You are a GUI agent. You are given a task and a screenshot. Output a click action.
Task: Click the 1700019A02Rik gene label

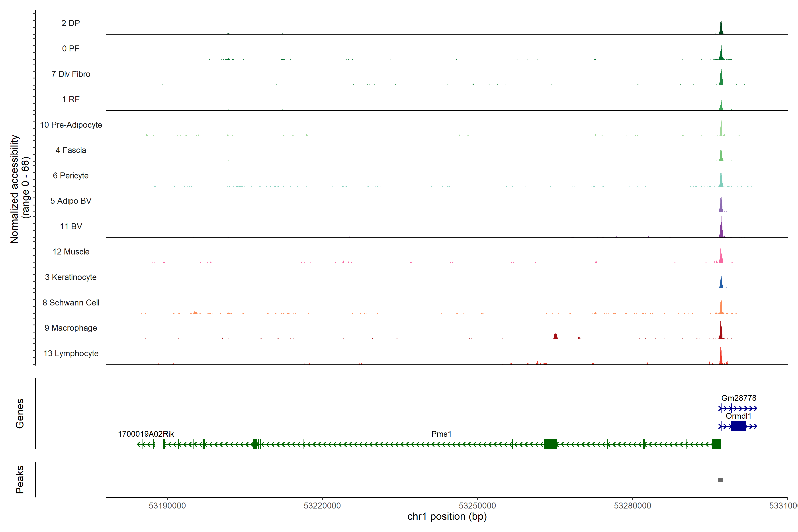click(146, 434)
